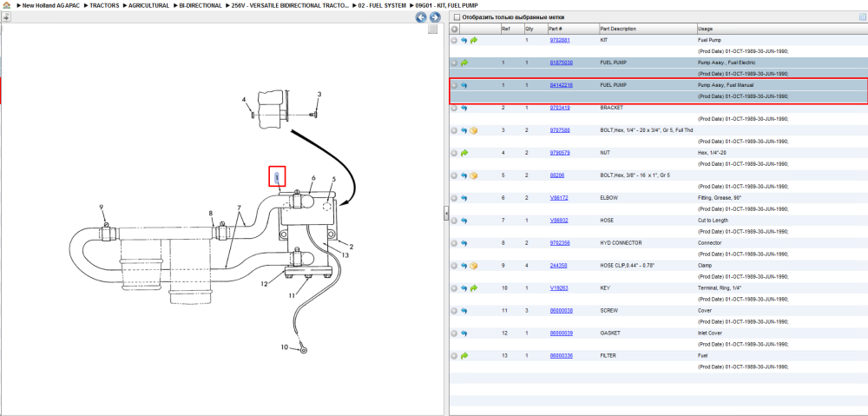Viewport: 868px width, 416px height.
Task: Expand the KIT 9702881 row with its plus button
Action: coord(454,41)
